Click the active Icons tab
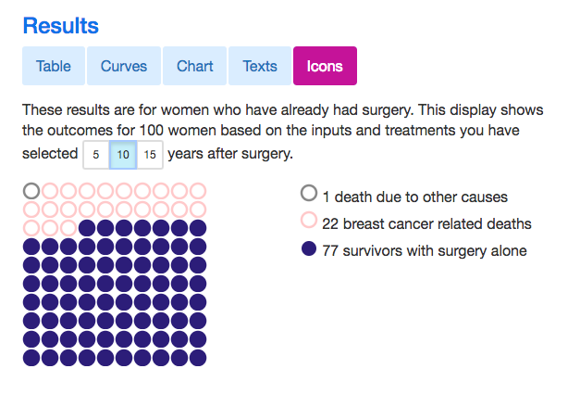Screen dimensions: 580x394 (325, 66)
